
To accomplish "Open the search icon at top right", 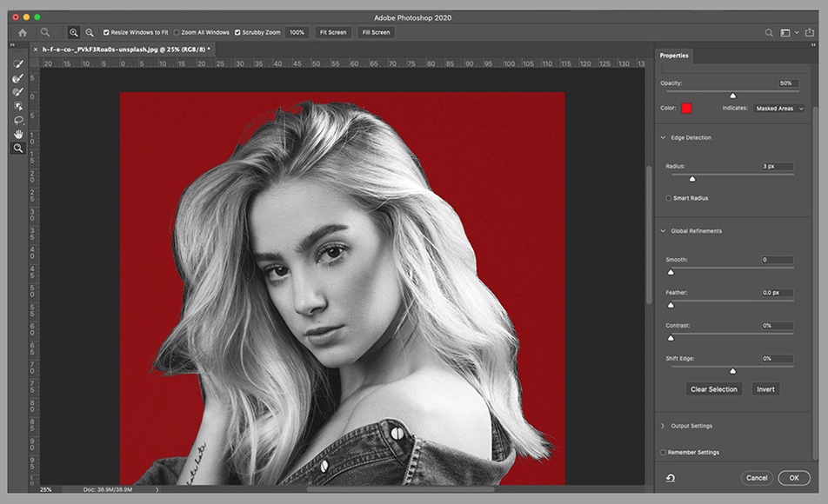I will click(769, 33).
